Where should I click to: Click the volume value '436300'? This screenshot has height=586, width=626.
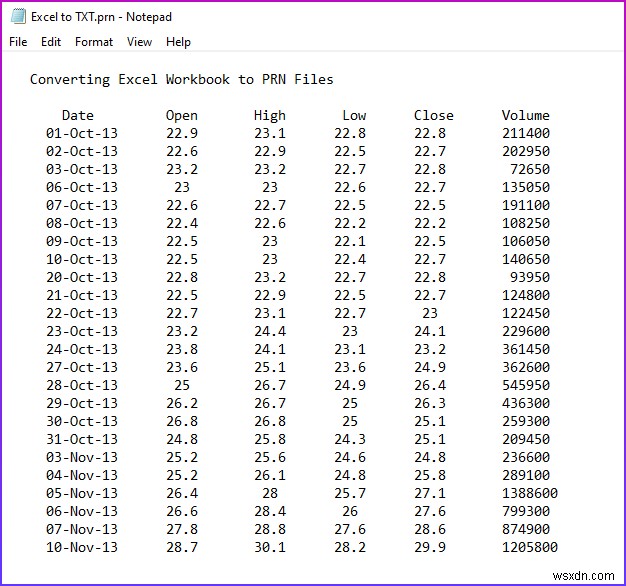click(x=526, y=403)
